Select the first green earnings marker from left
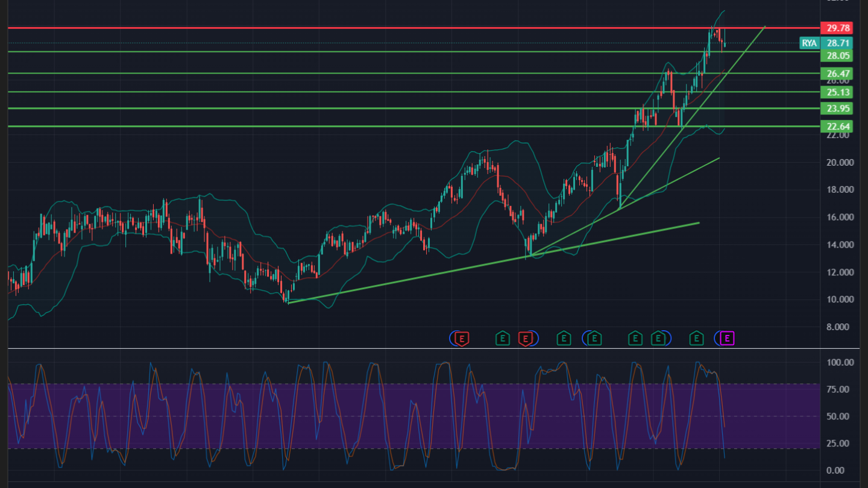 click(502, 339)
